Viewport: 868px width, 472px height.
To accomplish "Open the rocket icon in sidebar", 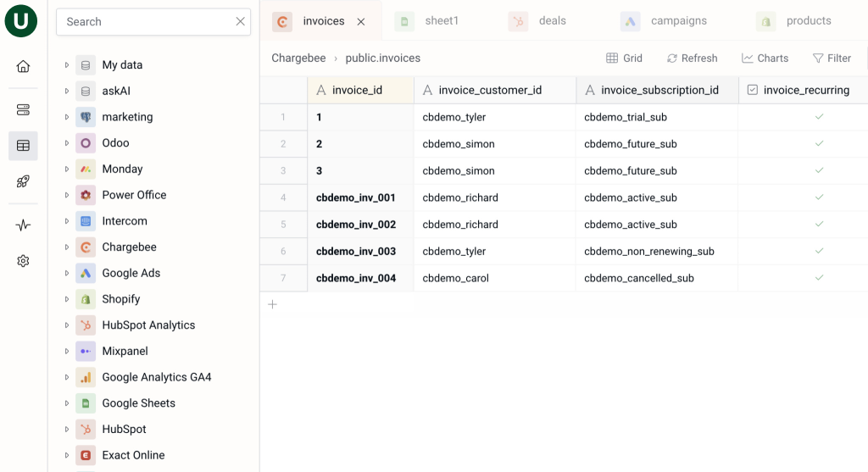I will (23, 181).
